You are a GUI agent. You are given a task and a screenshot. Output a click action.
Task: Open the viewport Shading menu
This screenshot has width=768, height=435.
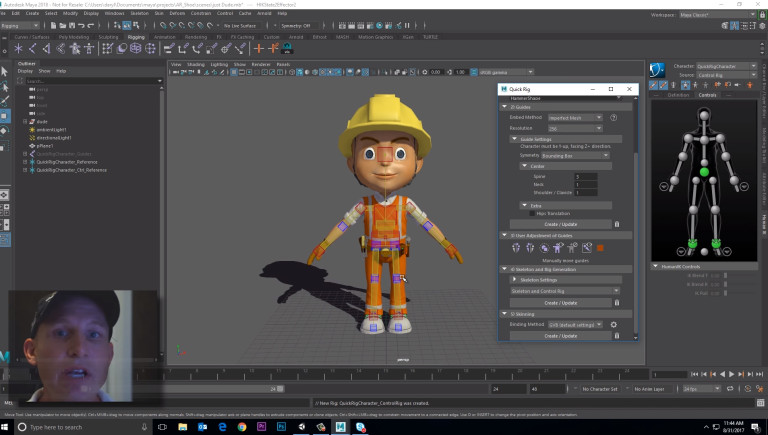click(x=195, y=64)
